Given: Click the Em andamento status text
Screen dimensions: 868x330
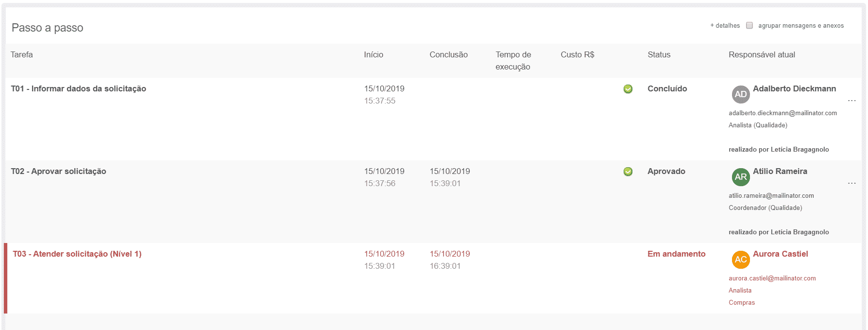Looking at the screenshot, I should [x=676, y=254].
